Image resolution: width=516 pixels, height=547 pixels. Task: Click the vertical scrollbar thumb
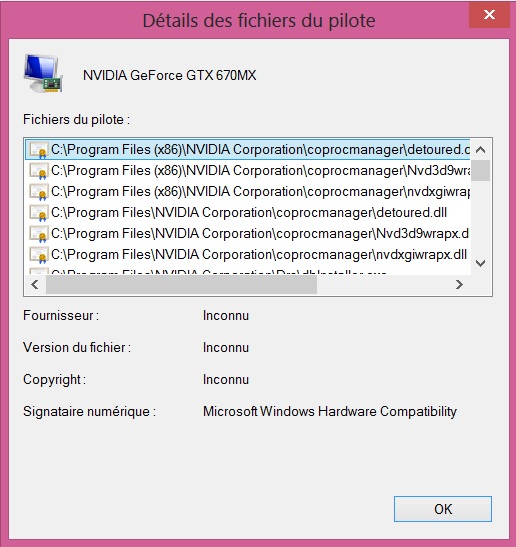481,171
